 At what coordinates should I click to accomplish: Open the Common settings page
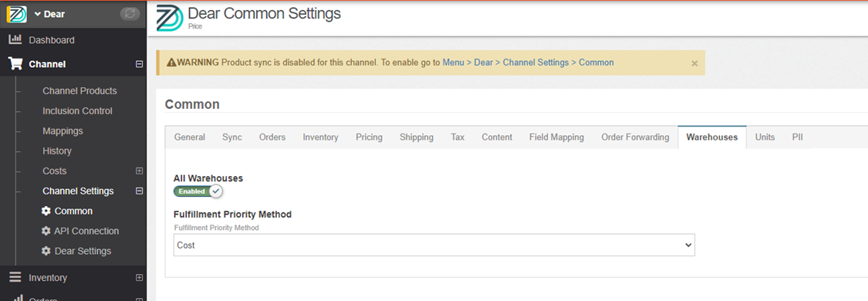[73, 211]
